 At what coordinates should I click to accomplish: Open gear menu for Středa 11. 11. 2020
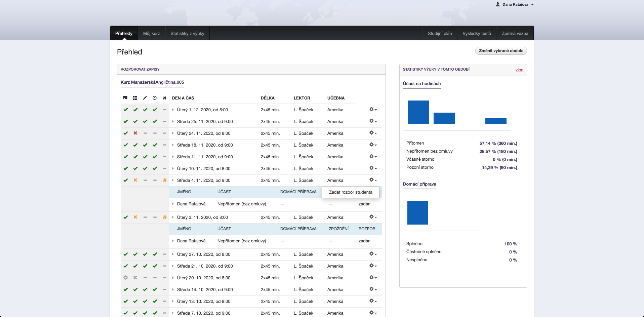pos(373,157)
